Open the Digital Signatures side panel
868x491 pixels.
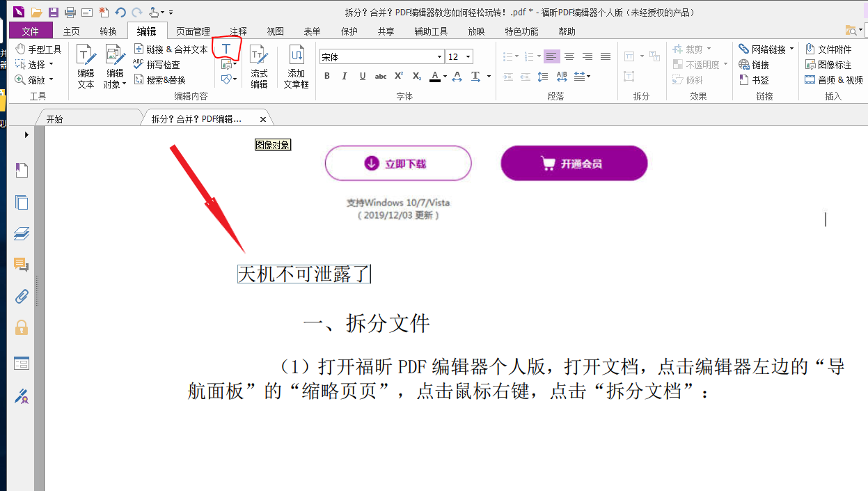[22, 397]
